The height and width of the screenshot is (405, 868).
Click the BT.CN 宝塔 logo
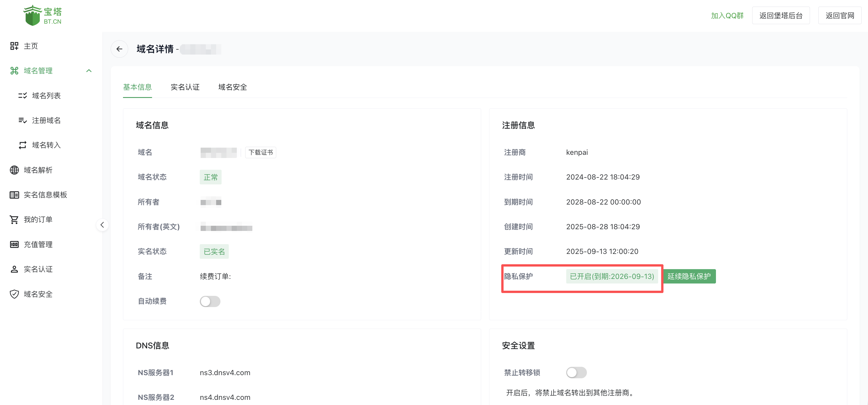tap(43, 16)
